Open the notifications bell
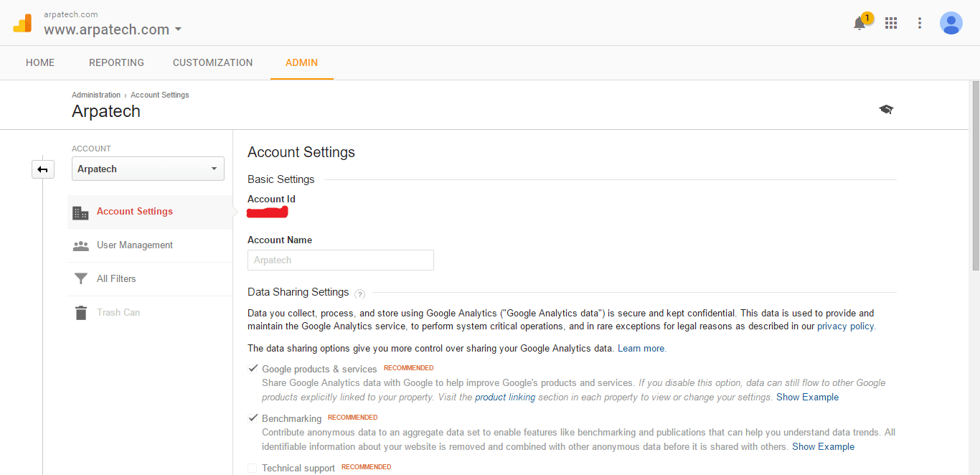This screenshot has width=980, height=475. (859, 23)
